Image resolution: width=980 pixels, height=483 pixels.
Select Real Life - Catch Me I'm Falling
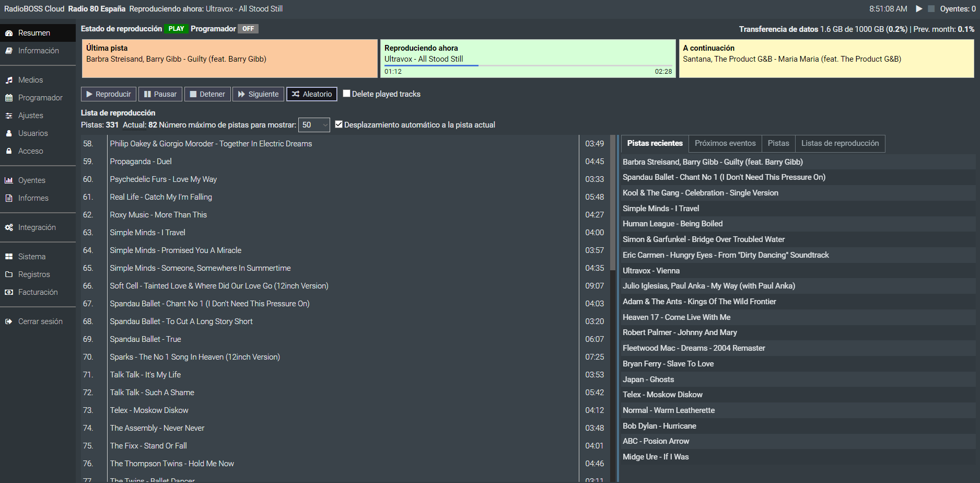click(343, 197)
